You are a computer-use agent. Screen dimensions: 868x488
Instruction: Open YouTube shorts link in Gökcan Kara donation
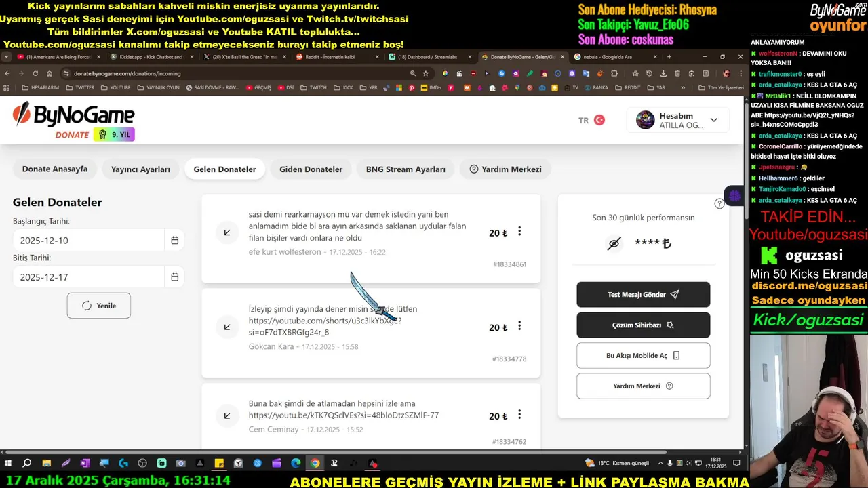tap(325, 327)
